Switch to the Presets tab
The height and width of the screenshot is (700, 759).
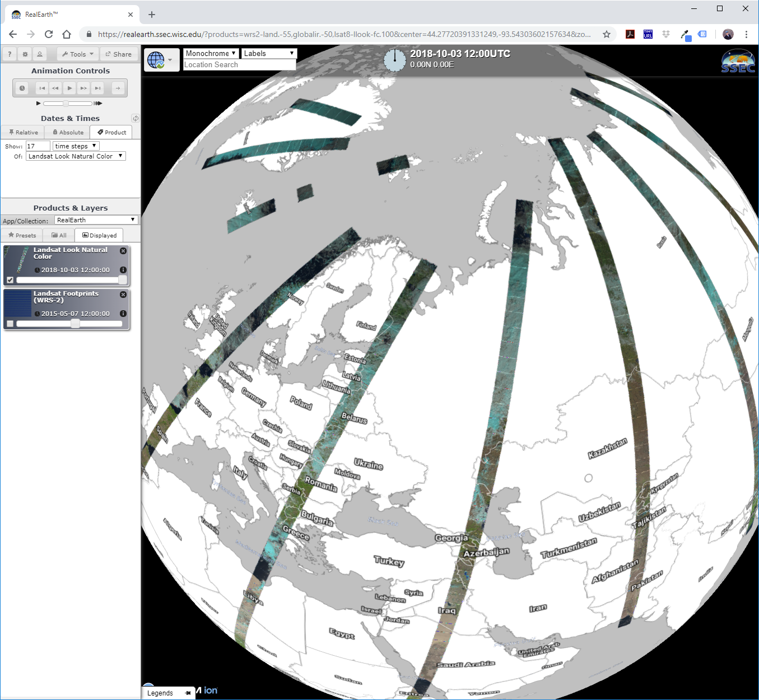22,235
